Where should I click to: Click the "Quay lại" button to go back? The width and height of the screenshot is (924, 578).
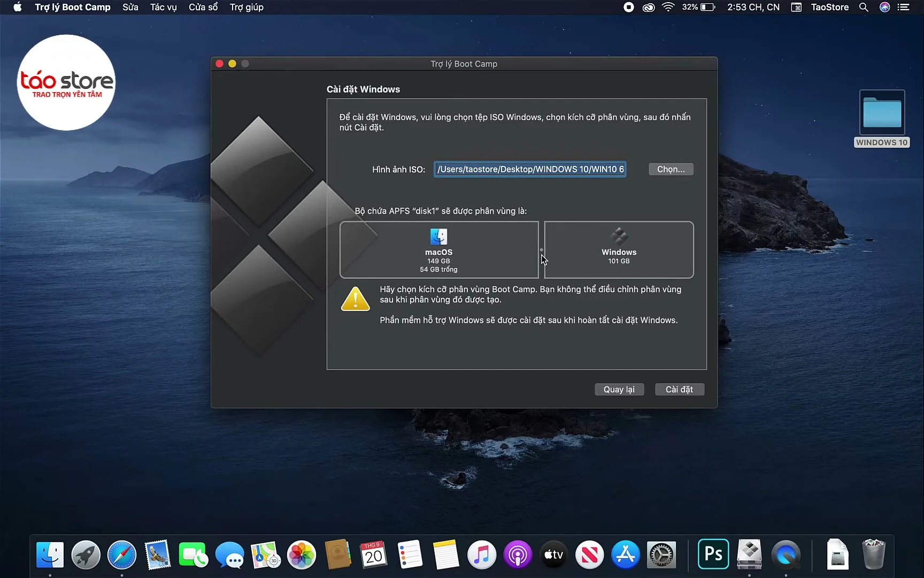tap(619, 389)
